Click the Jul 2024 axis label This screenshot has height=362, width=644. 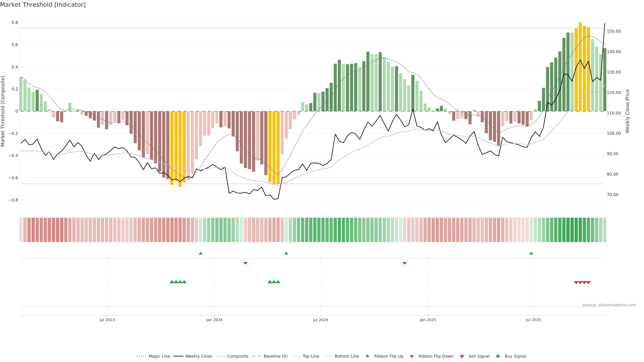click(x=320, y=320)
